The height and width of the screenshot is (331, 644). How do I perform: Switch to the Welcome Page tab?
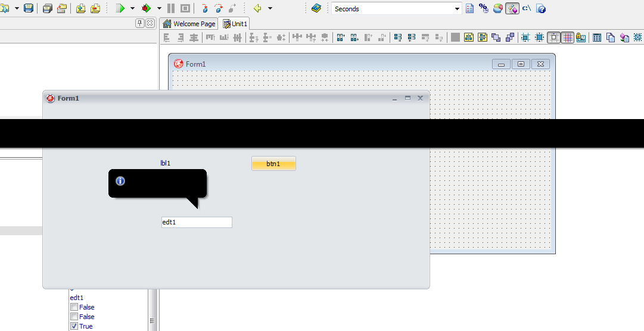point(189,24)
